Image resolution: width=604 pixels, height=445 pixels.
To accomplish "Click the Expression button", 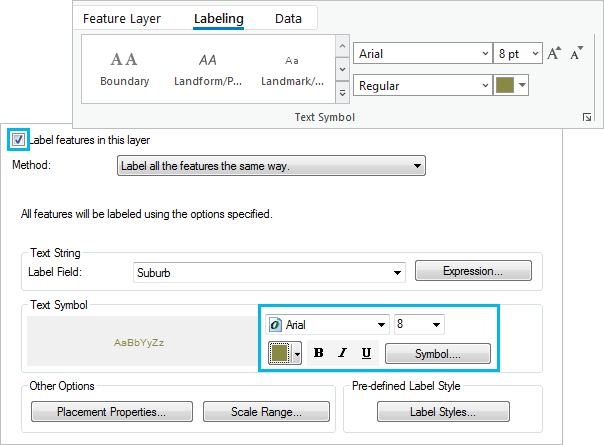I will pyautogui.click(x=472, y=271).
